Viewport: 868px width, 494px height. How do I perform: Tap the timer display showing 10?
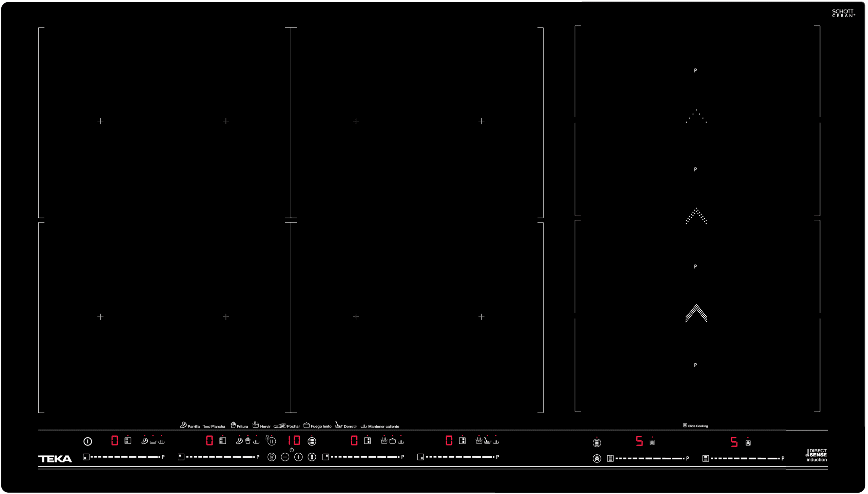tap(294, 440)
